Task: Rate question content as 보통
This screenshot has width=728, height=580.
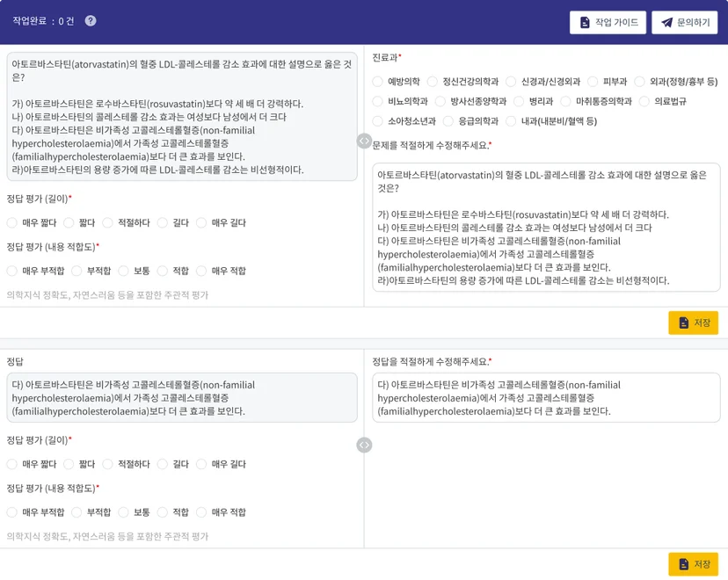Action: [x=123, y=271]
